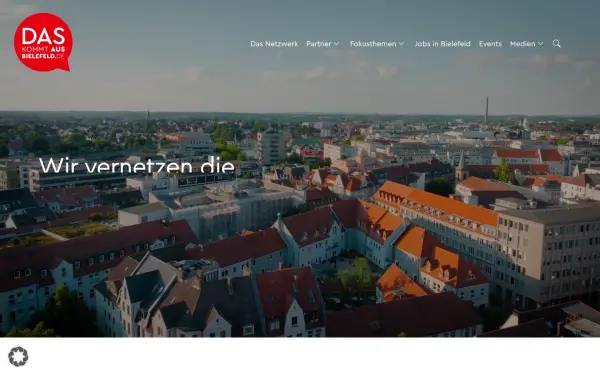The image size is (600, 375).
Task: Open the Fokusthemen menu item
Action: coord(373,44)
